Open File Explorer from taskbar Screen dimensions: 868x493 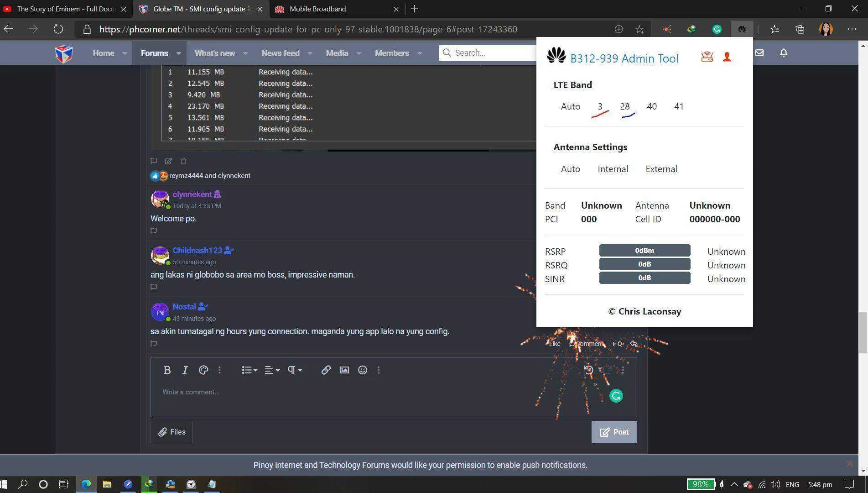107,484
